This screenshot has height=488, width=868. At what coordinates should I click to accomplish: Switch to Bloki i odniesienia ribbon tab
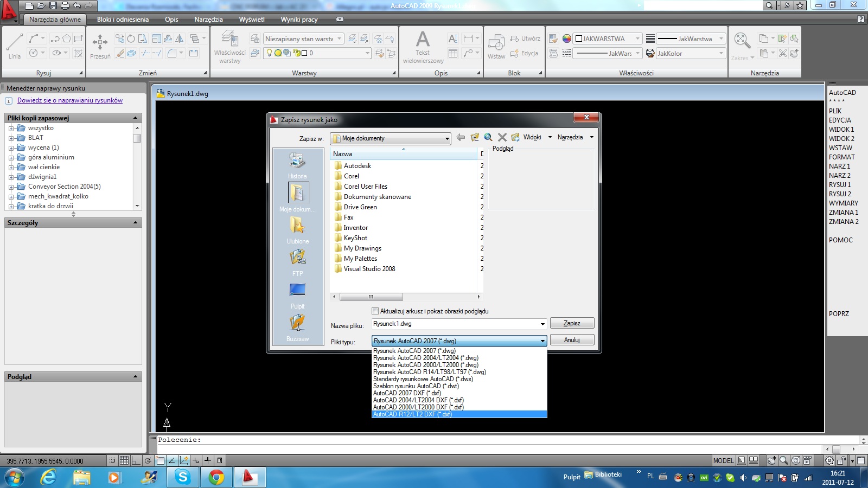pos(123,19)
